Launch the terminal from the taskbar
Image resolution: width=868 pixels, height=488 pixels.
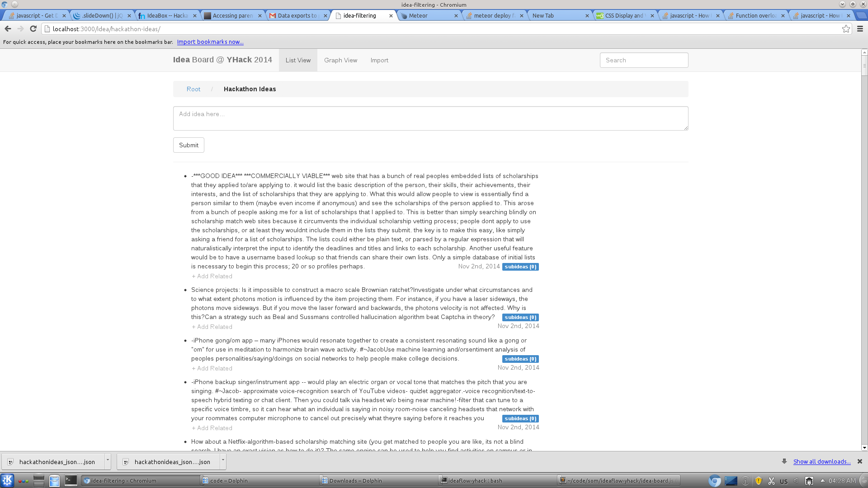71,480
